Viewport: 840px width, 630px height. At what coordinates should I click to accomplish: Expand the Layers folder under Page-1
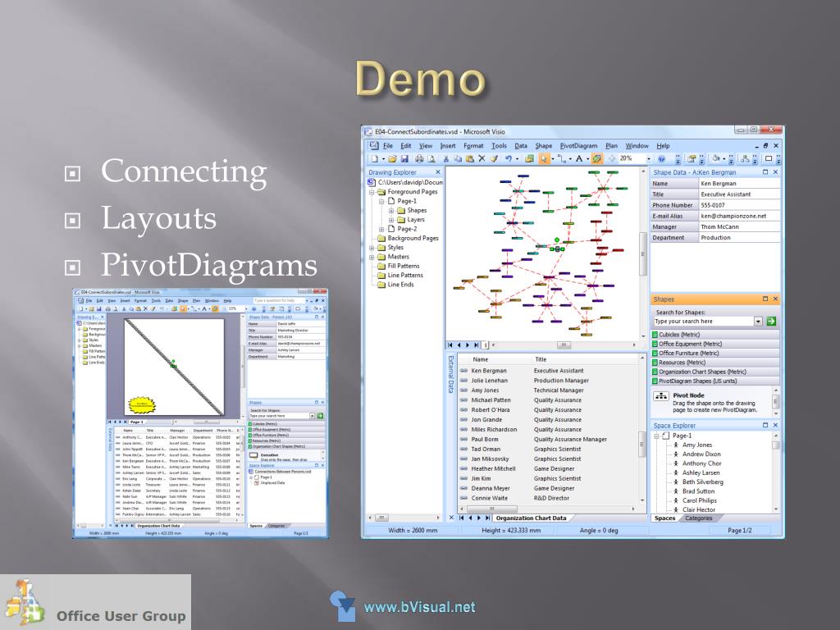click(x=391, y=220)
